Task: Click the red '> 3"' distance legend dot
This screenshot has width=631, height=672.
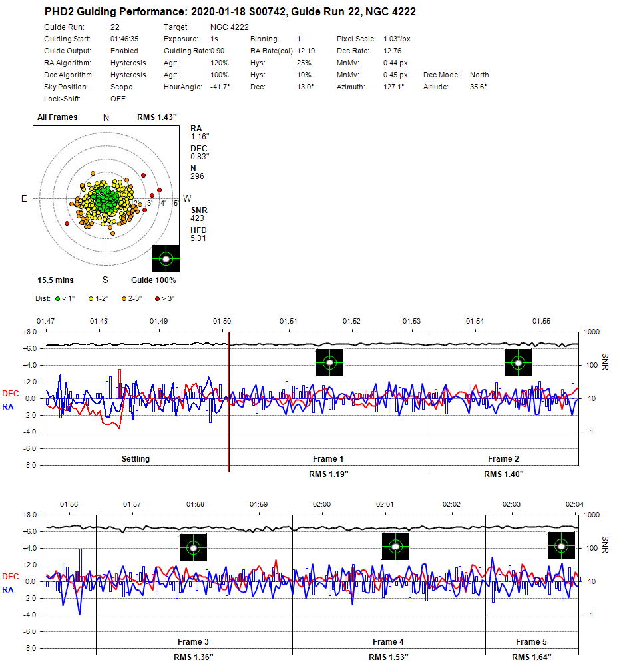Action: pyautogui.click(x=157, y=299)
